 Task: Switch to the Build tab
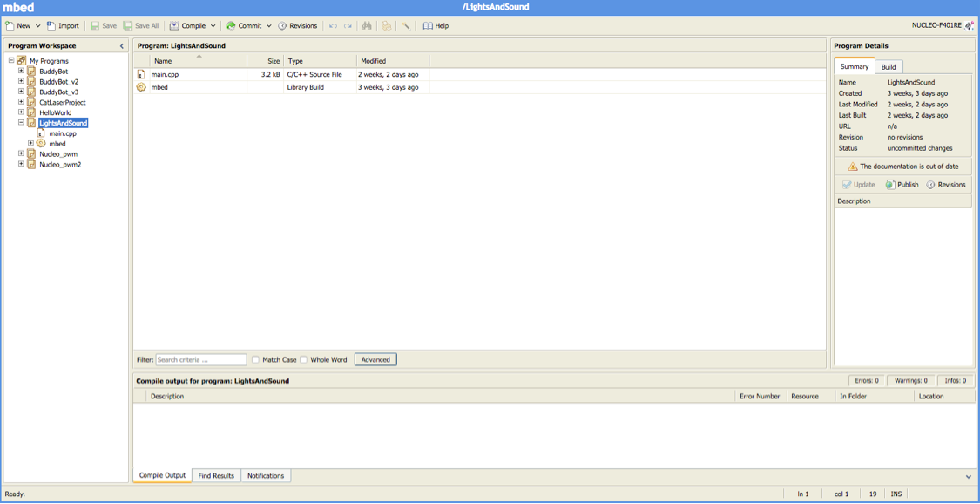click(888, 67)
